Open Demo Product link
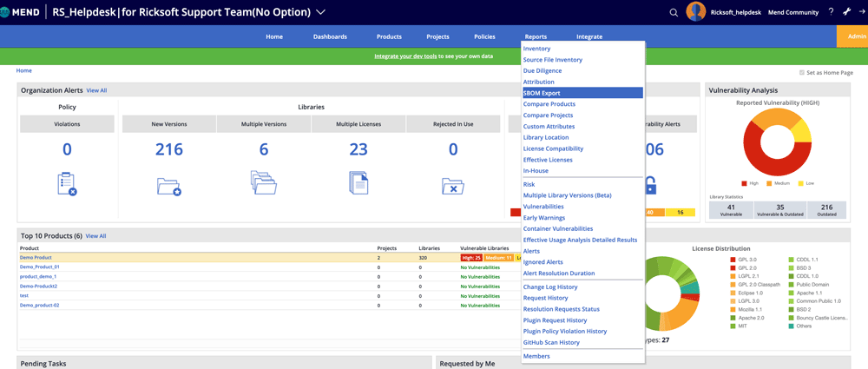This screenshot has height=369, width=868. [36, 258]
